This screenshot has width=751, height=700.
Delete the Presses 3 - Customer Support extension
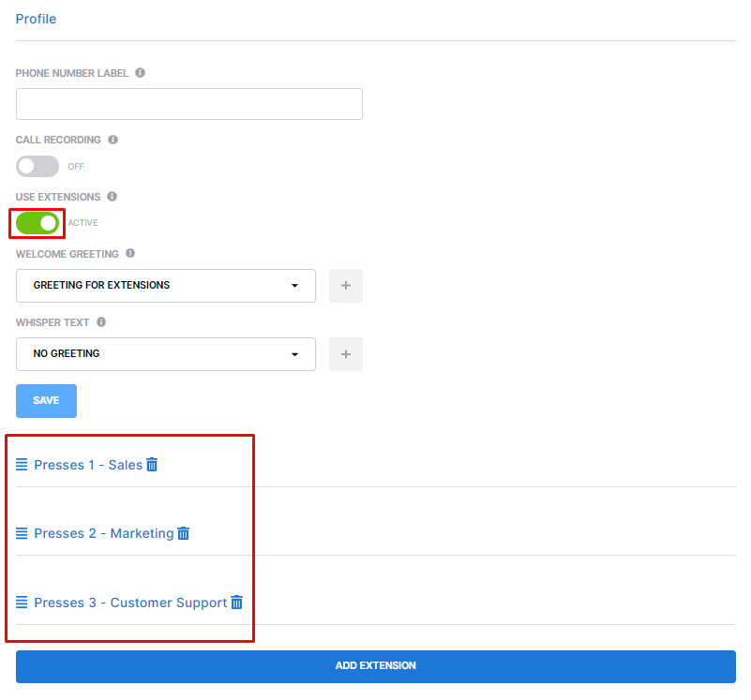(x=237, y=602)
